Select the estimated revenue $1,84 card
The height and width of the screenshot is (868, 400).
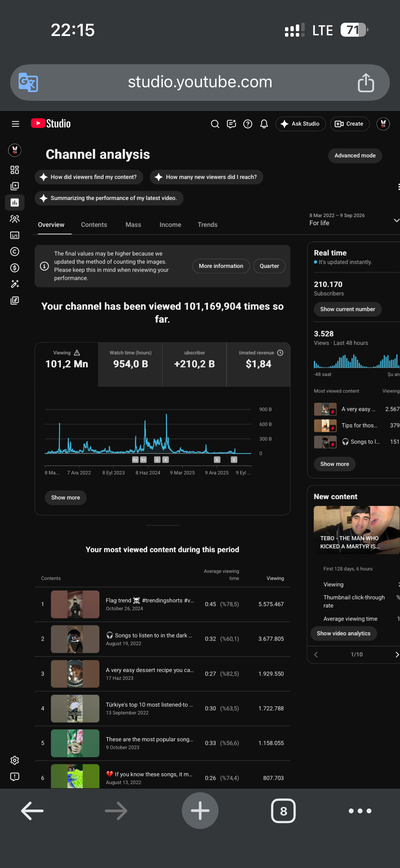click(x=259, y=364)
